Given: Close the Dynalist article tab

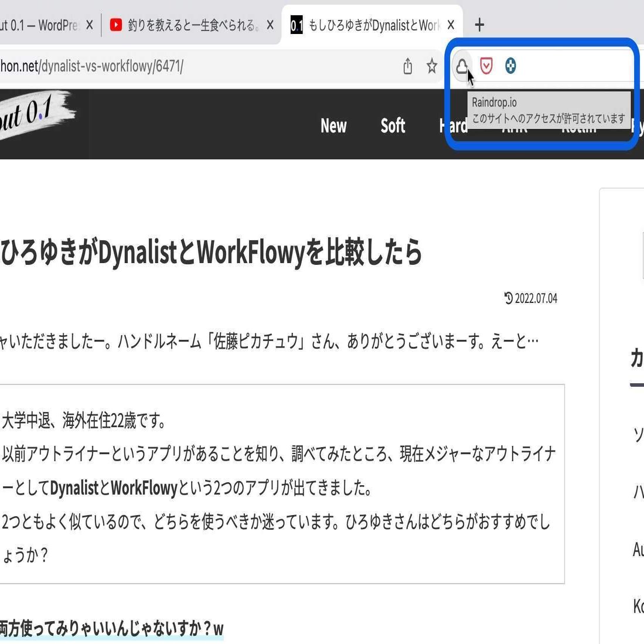Looking at the screenshot, I should point(451,25).
